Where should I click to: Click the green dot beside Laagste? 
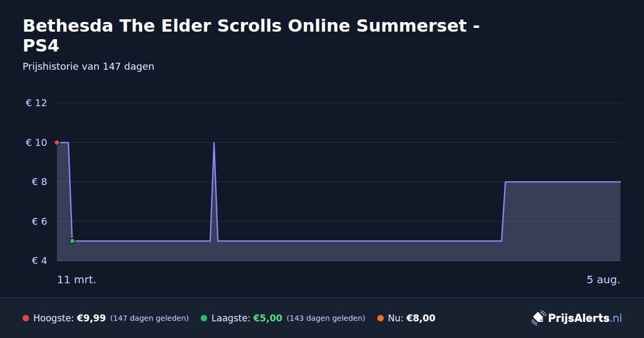[204, 318]
